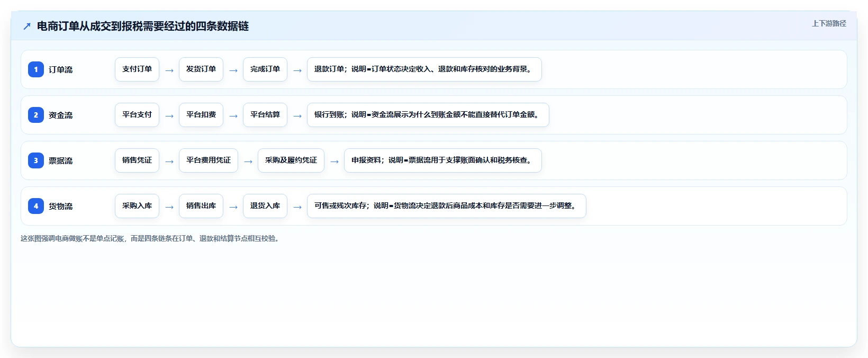This screenshot has width=868, height=358.
Task: Click the arrow after 完成订单
Action: [297, 70]
